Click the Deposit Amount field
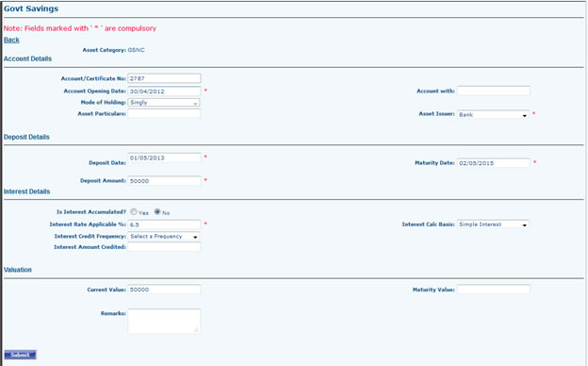This screenshot has height=366, width=588. click(x=164, y=180)
